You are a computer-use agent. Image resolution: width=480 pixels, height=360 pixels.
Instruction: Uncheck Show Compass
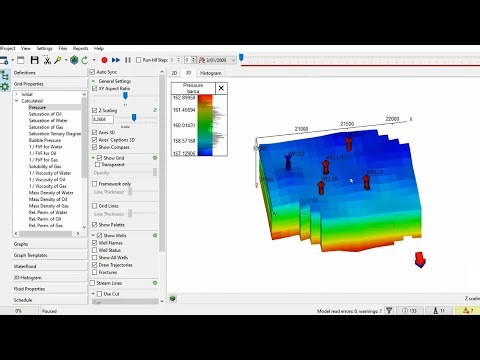pos(94,147)
